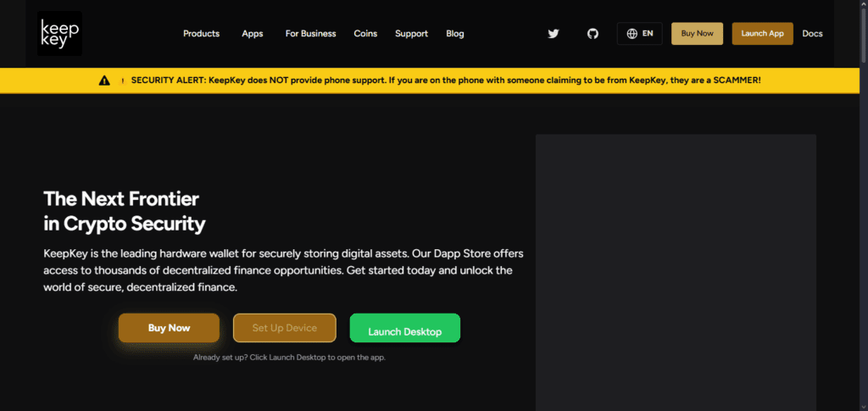Image resolution: width=868 pixels, height=411 pixels.
Task: Open the Docs link
Action: point(812,34)
